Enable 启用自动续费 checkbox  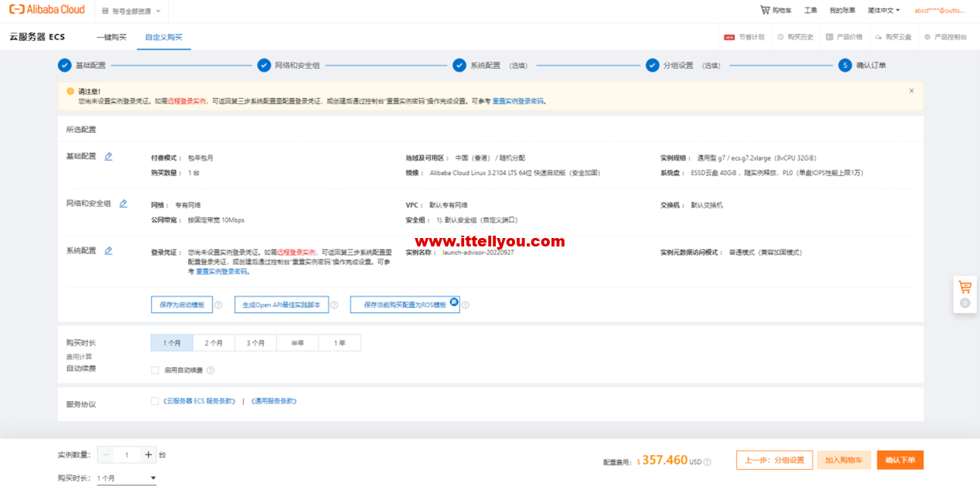pos(155,371)
